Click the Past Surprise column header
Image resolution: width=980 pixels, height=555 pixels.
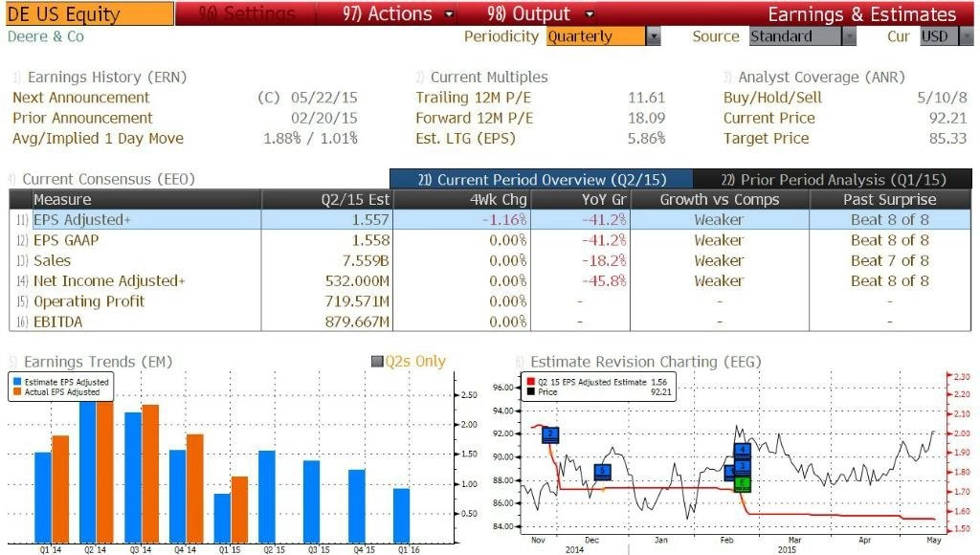[x=889, y=199]
